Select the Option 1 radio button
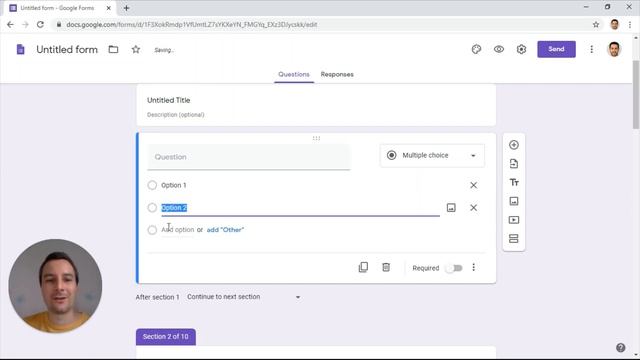The image size is (640, 360). [x=152, y=185]
